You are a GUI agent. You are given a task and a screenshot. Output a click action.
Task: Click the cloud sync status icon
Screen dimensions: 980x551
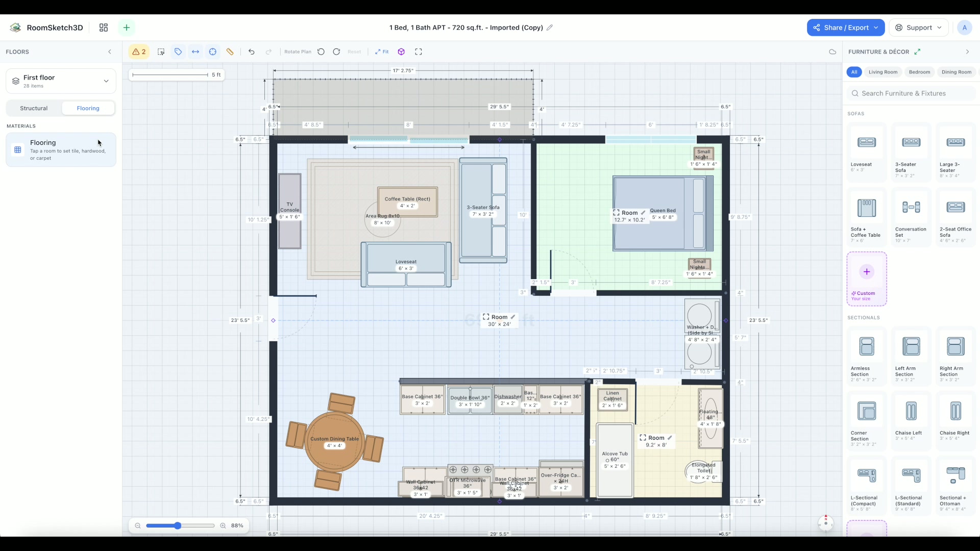coord(832,52)
